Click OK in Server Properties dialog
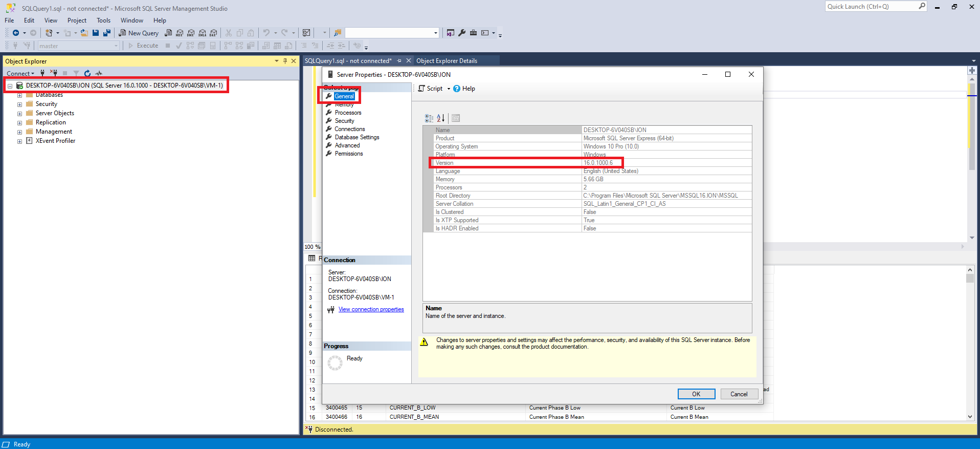980x449 pixels. click(696, 394)
